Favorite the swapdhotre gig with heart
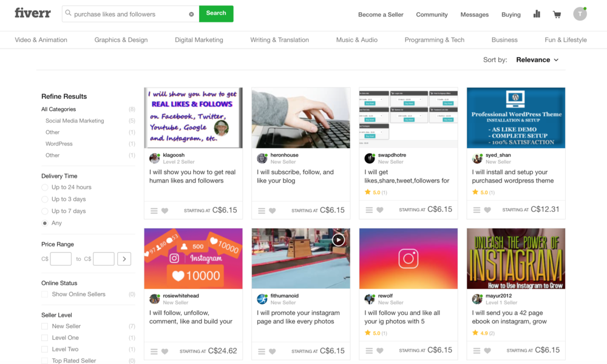 coord(380,210)
